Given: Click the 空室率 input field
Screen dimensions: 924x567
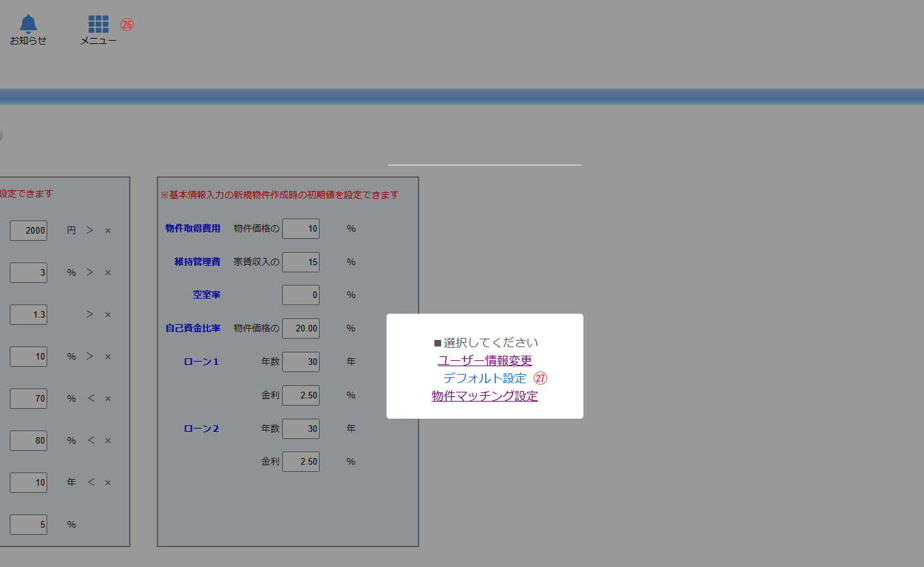Looking at the screenshot, I should click(x=301, y=295).
